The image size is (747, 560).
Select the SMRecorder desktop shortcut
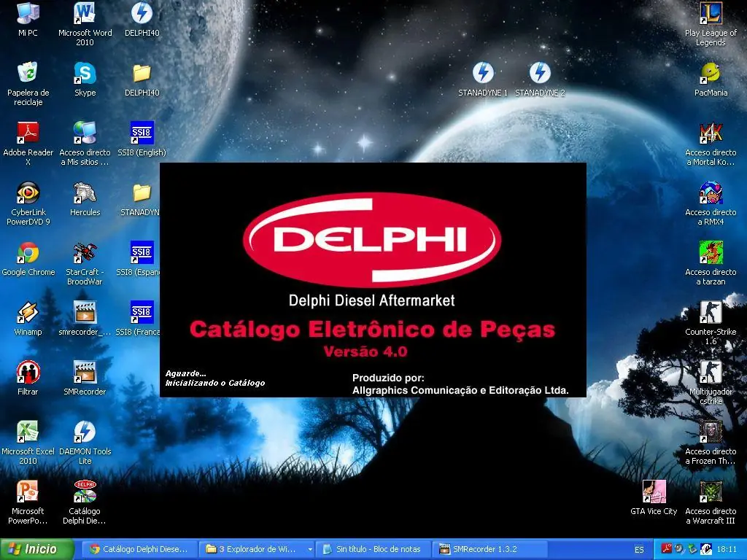[x=85, y=378]
